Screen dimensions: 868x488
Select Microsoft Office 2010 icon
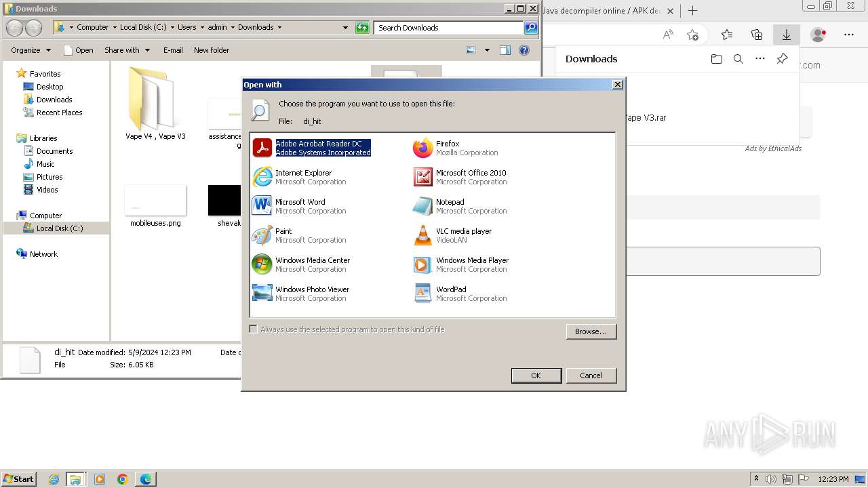[422, 177]
